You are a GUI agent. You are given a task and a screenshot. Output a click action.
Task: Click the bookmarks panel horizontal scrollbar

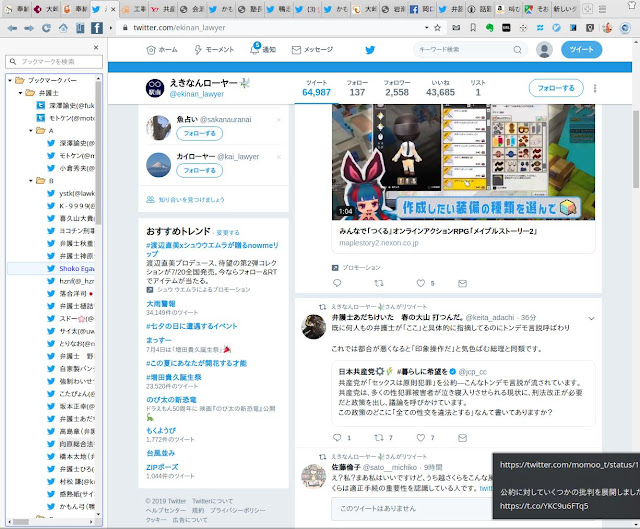21,522
